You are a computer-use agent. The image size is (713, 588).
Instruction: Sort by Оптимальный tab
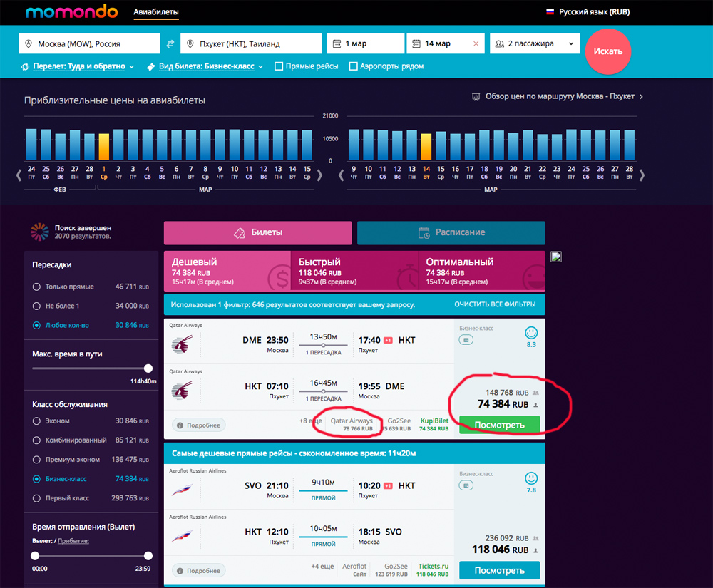coord(481,271)
